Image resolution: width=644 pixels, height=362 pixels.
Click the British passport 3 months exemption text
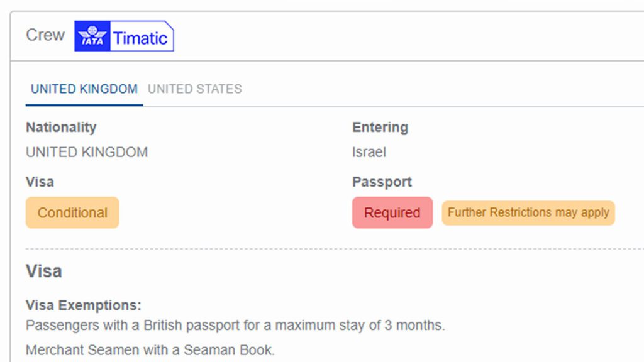[x=235, y=326]
